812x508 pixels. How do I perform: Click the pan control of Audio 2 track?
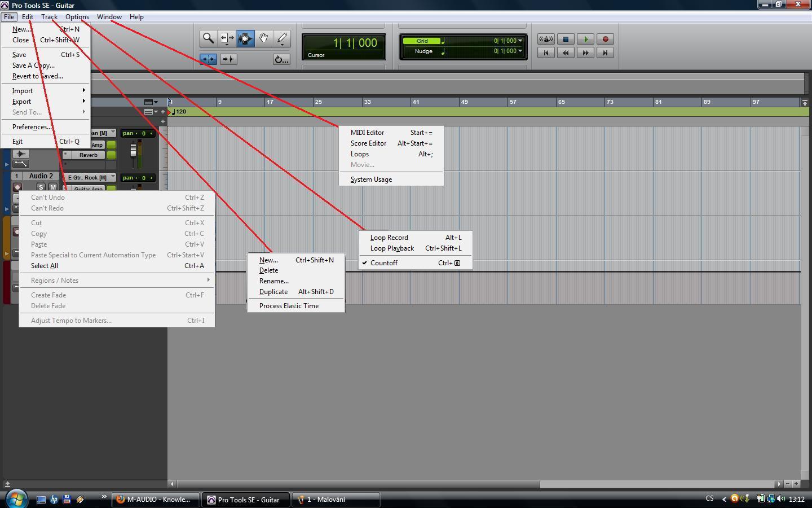pos(138,178)
